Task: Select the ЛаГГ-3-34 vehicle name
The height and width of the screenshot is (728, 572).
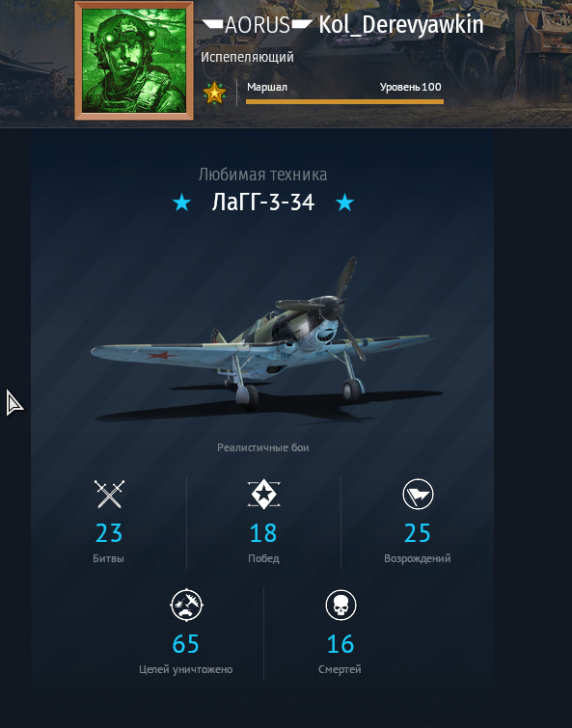Action: [263, 202]
